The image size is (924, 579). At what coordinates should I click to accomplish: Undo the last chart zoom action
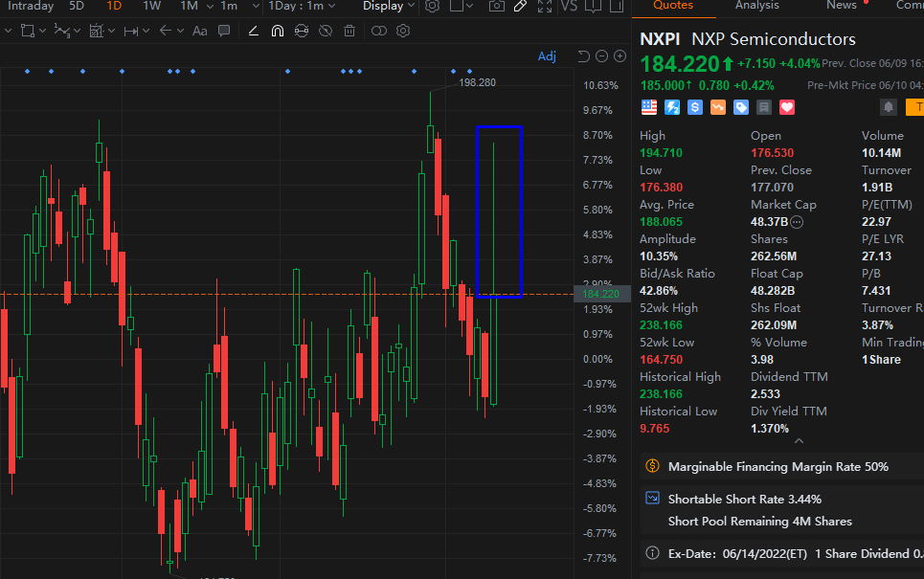[x=583, y=56]
